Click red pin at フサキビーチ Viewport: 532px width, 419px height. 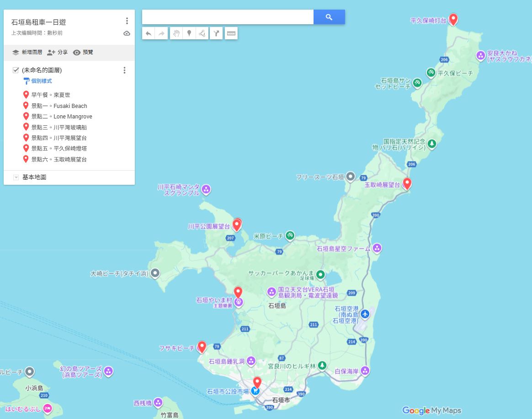(202, 347)
